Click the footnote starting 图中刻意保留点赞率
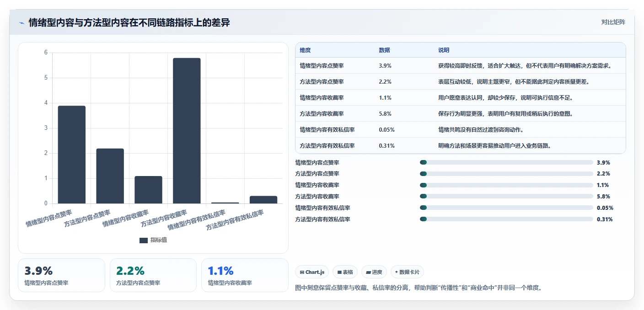The height and width of the screenshot is (310, 644). click(x=419, y=288)
